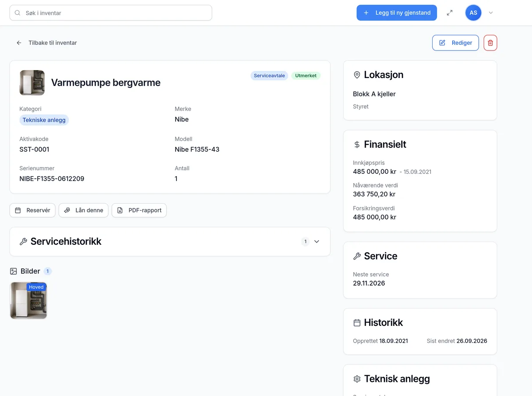Click the Bilder count badge 1
The width and height of the screenshot is (532, 396).
(47, 271)
